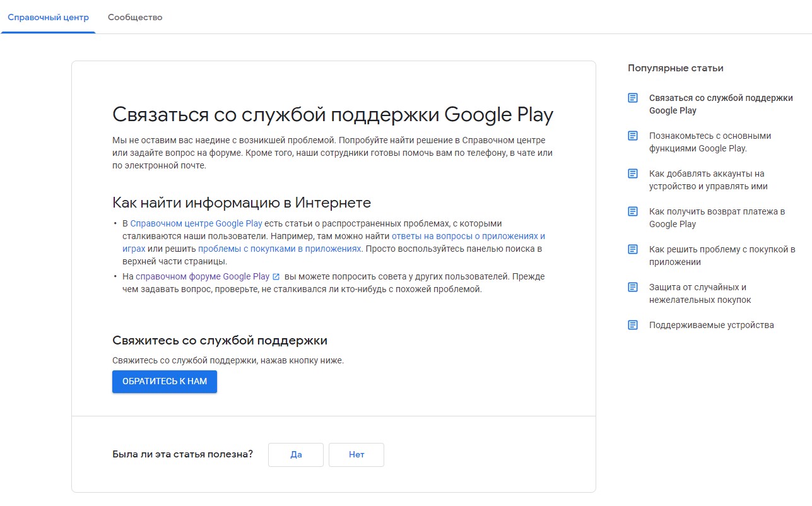The height and width of the screenshot is (506, 812).
Task: Open article Как решить проблему с покупкой
Action: coord(722,256)
